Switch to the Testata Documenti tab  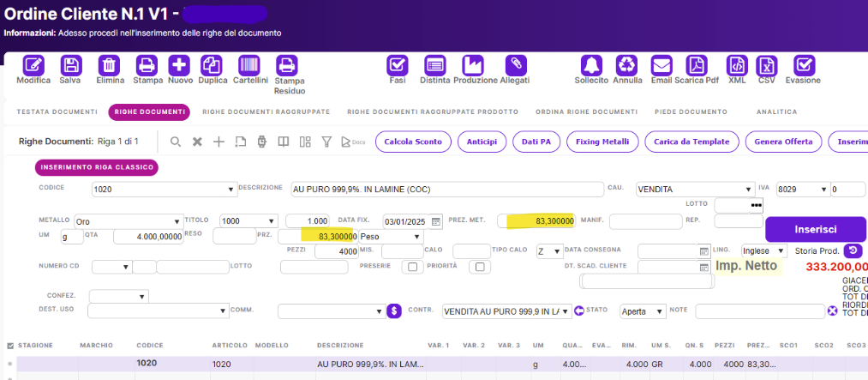coord(58,112)
